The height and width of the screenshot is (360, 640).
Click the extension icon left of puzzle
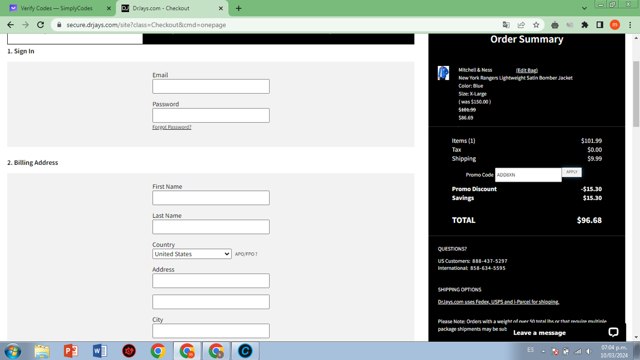(570, 25)
